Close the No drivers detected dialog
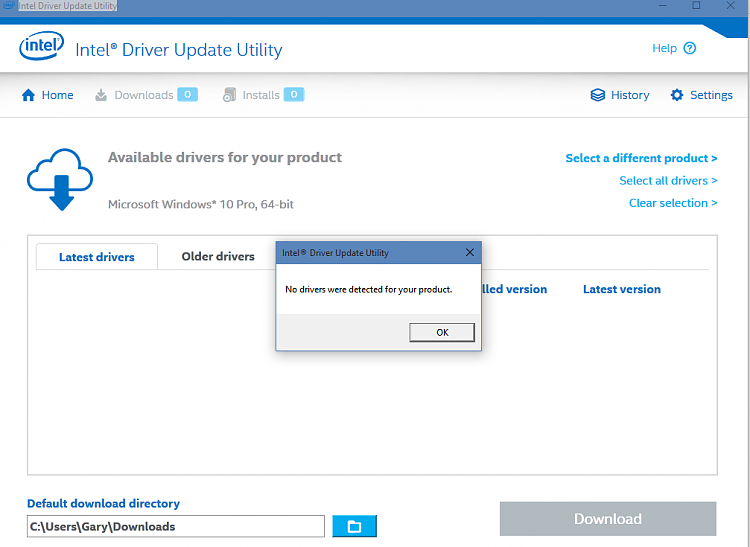Viewport: 750px width, 547px height. [470, 252]
